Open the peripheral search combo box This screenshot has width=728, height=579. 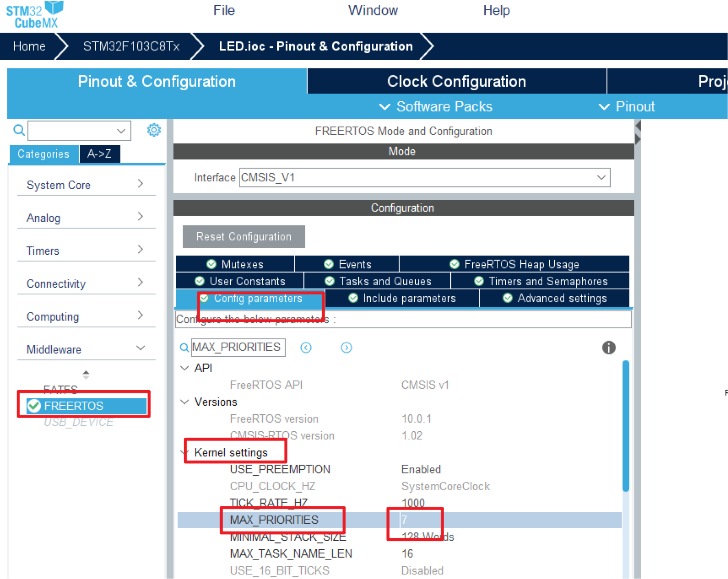[x=79, y=130]
